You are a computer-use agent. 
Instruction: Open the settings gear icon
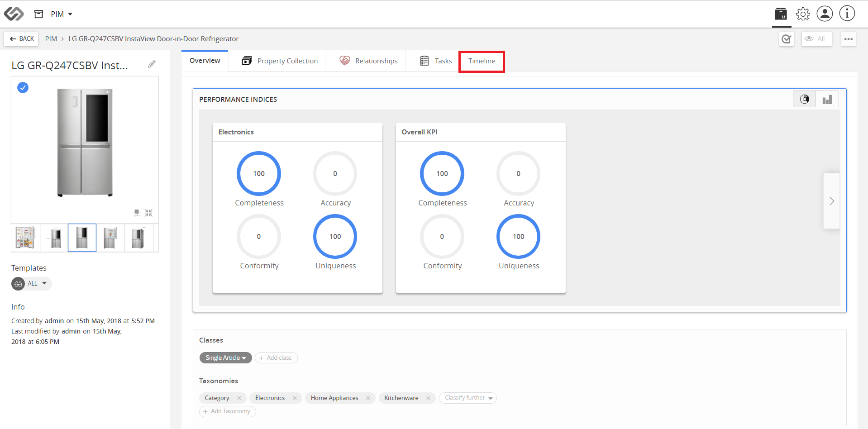pyautogui.click(x=803, y=14)
